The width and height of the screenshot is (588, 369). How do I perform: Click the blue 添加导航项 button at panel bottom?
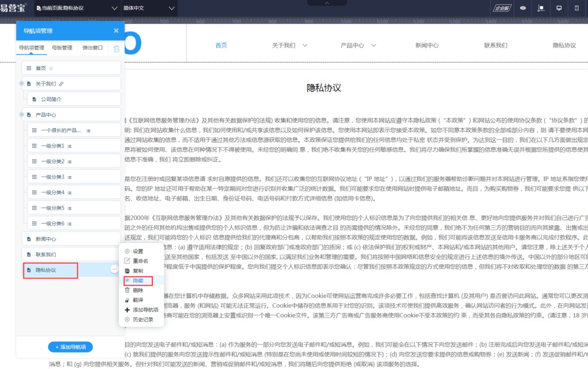pyautogui.click(x=71, y=347)
